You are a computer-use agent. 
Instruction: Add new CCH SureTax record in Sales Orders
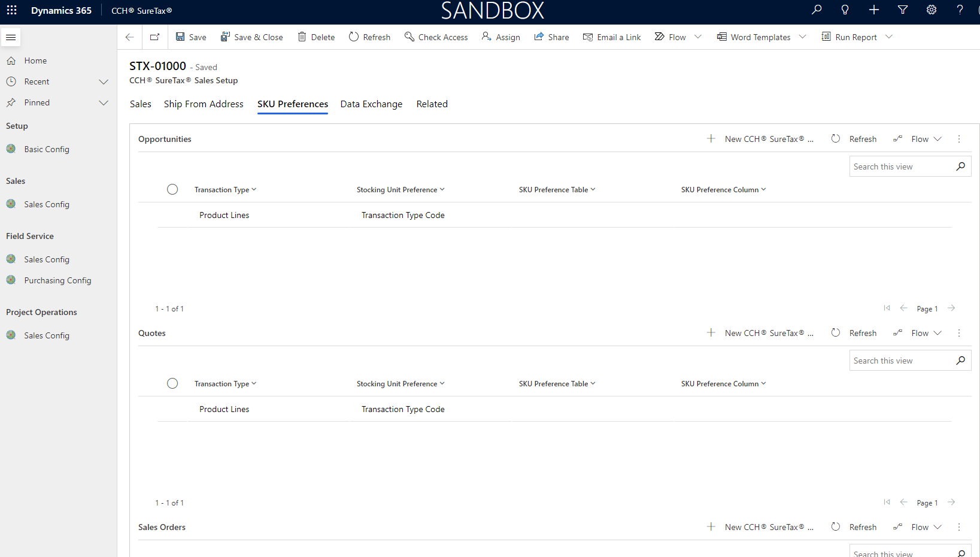click(760, 527)
